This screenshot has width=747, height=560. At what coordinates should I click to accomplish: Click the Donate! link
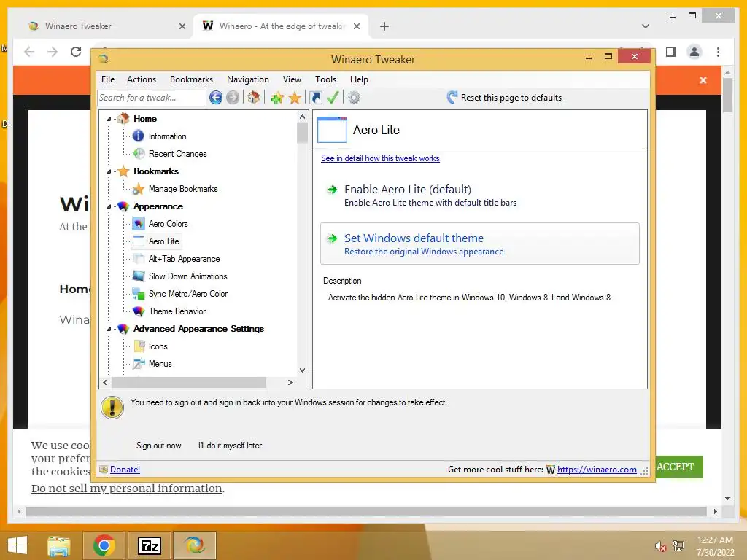click(125, 470)
